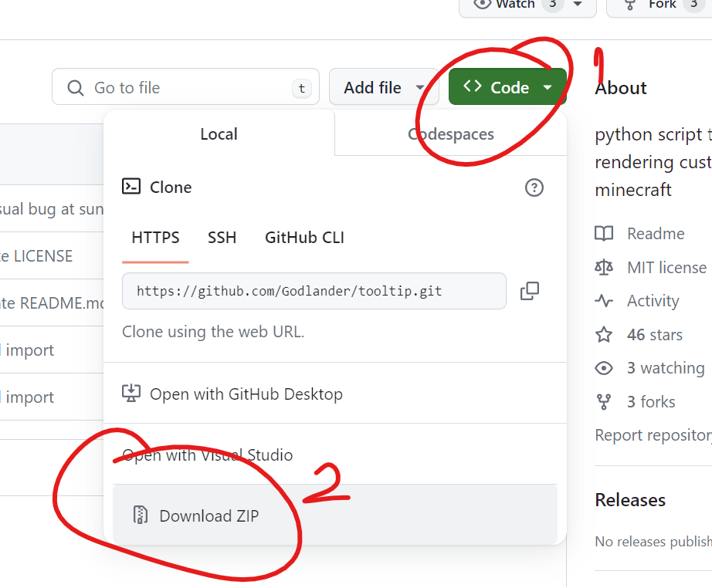
Task: Click the star icon next to 46 stars
Action: [x=604, y=335]
